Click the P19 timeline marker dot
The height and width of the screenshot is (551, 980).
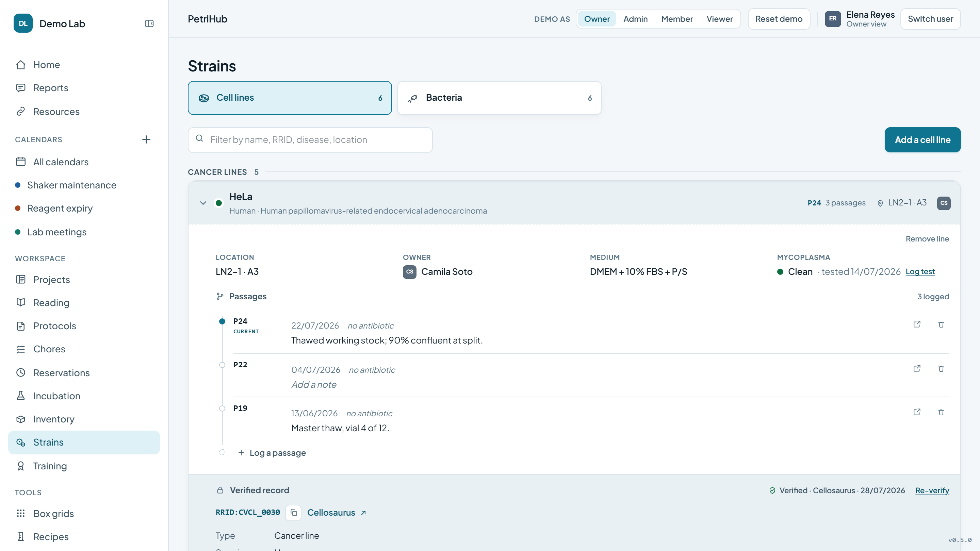[x=222, y=408]
